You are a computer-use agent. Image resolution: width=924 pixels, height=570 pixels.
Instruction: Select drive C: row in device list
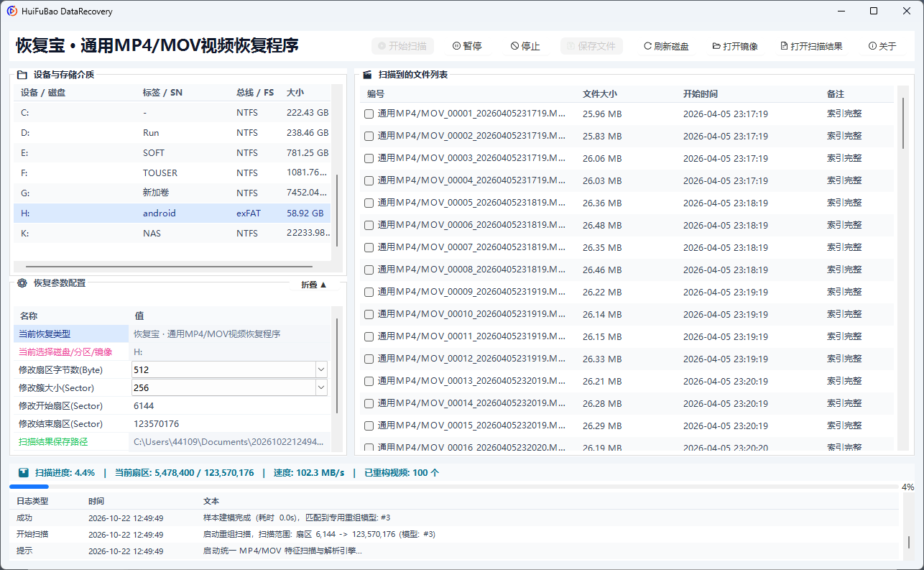coord(172,113)
